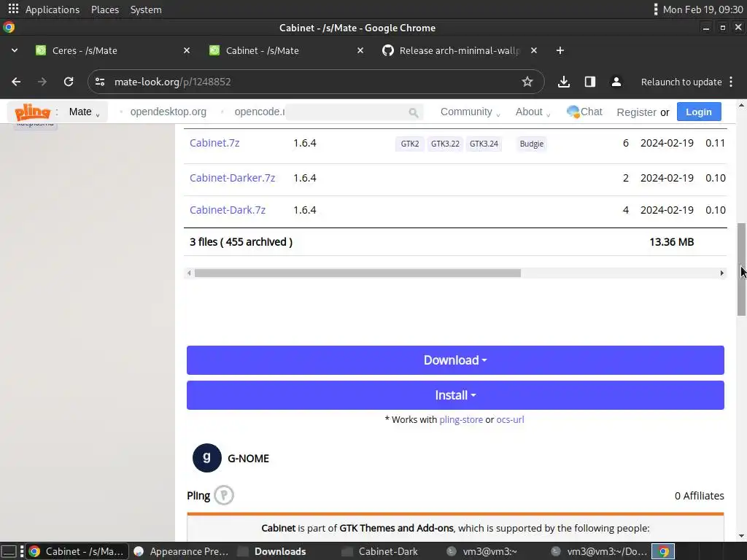Download Cabinet-Dark.7z file link

228,210
